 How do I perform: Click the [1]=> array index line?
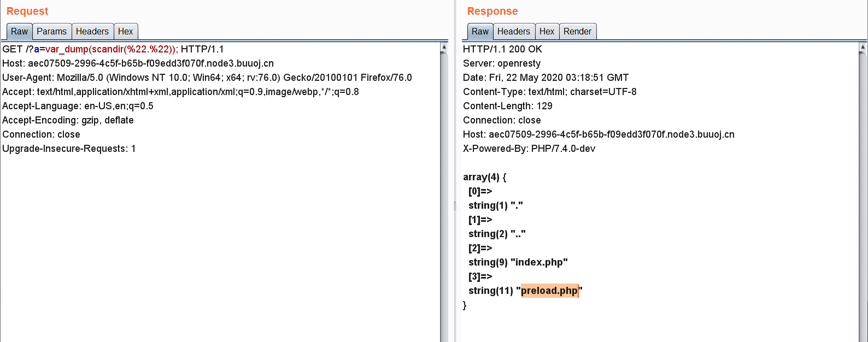pos(480,219)
